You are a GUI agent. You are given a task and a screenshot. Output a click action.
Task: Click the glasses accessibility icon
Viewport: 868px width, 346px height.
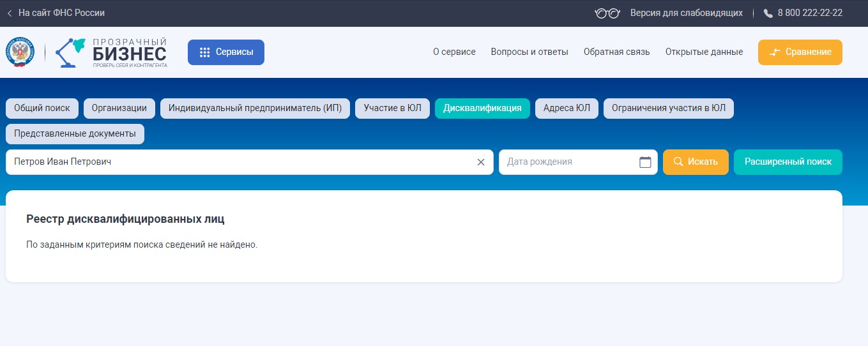click(x=607, y=13)
